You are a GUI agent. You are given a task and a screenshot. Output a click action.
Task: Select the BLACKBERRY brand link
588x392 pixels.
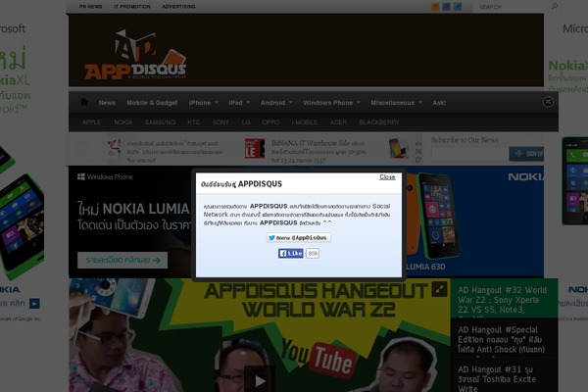pos(379,122)
